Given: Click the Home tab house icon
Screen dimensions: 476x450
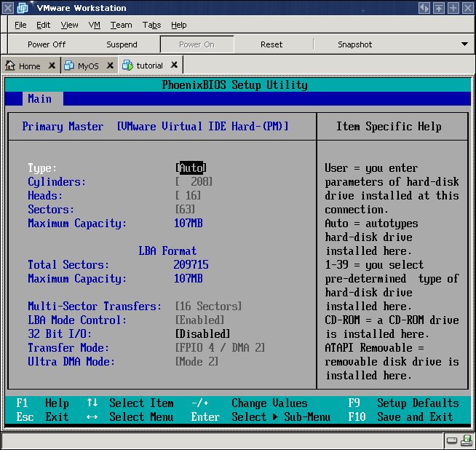Looking at the screenshot, I should 10,66.
